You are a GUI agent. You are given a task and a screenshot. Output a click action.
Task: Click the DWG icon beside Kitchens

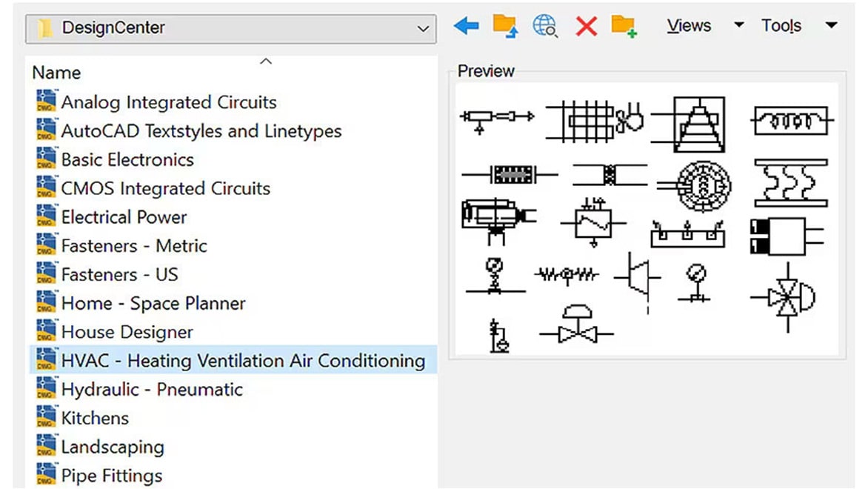[46, 418]
